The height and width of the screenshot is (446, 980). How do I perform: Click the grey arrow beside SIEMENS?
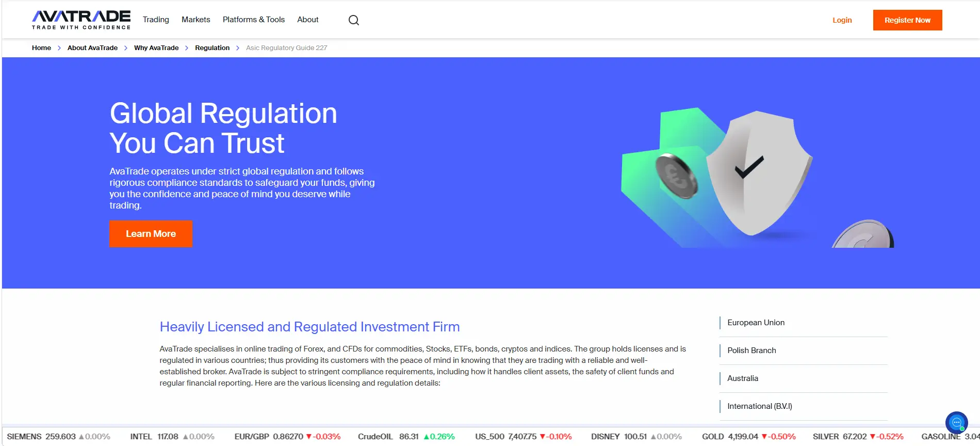(81, 437)
